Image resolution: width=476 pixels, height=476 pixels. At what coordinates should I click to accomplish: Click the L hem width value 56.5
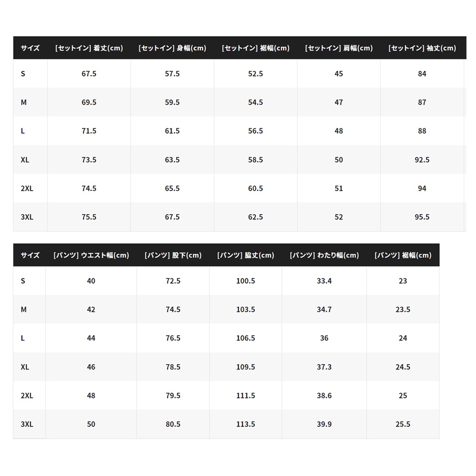[x=256, y=131]
